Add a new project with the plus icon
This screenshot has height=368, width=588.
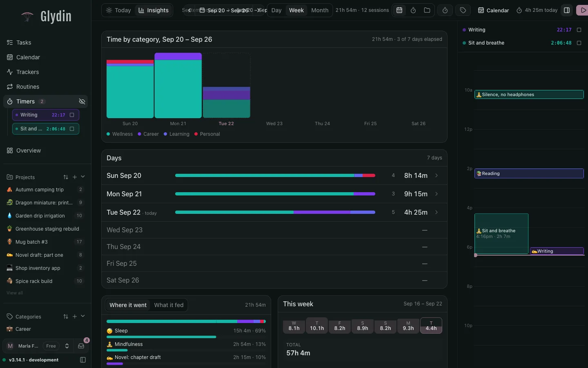tap(75, 177)
